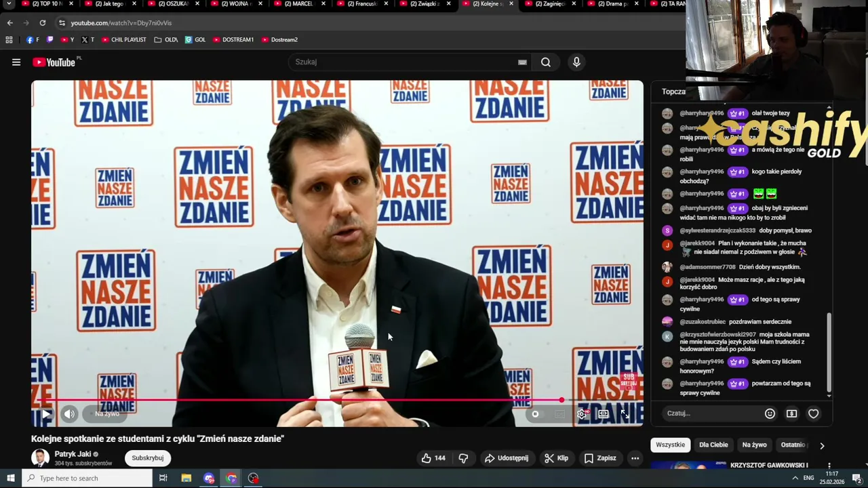
Task: Open Krzysztof Gawkowski video thumbnail
Action: tap(688, 465)
